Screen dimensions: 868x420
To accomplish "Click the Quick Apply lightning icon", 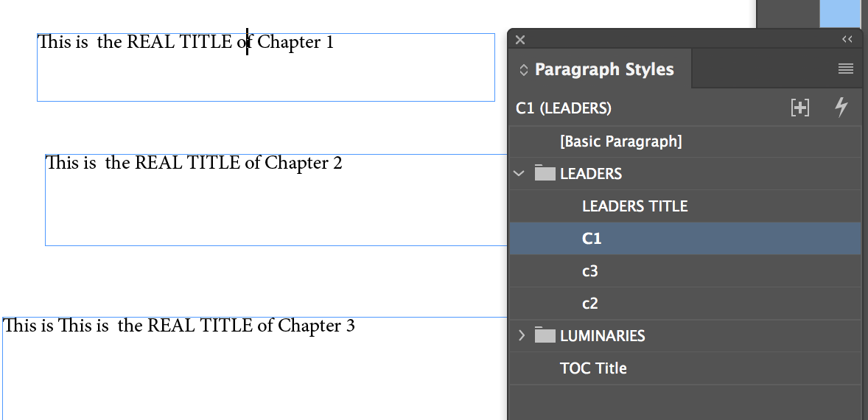I will [841, 108].
